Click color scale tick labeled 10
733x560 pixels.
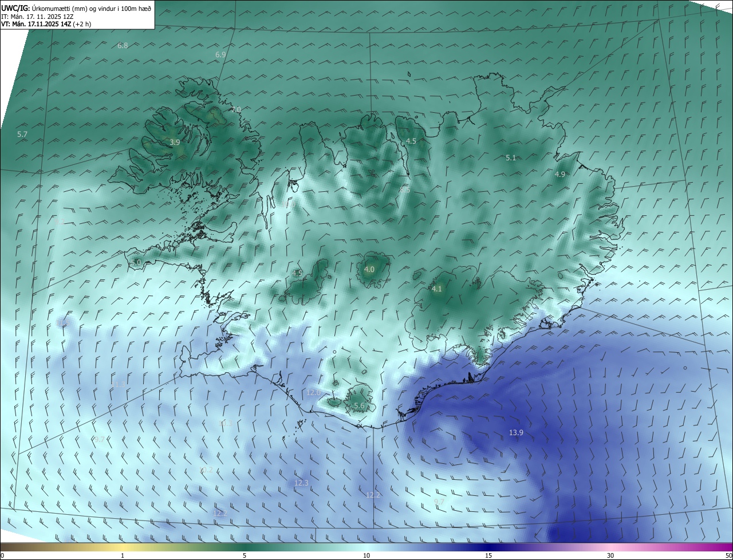(x=366, y=555)
